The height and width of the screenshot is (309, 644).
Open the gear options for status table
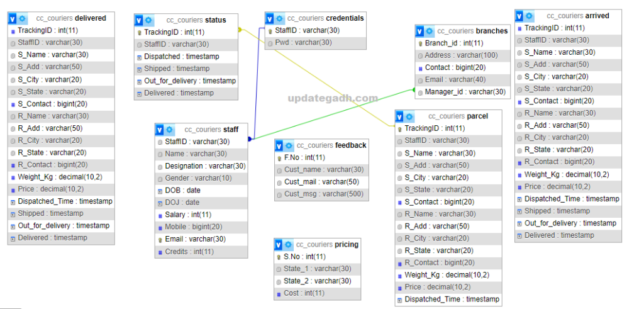(x=149, y=20)
